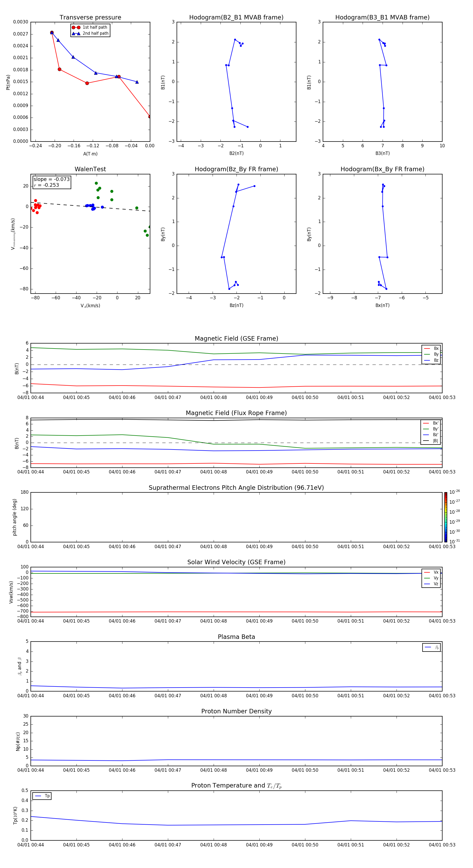Screen dimensions: 473x868
Task: Click the "Transverse pressure" plot title
Action: tap(90, 18)
